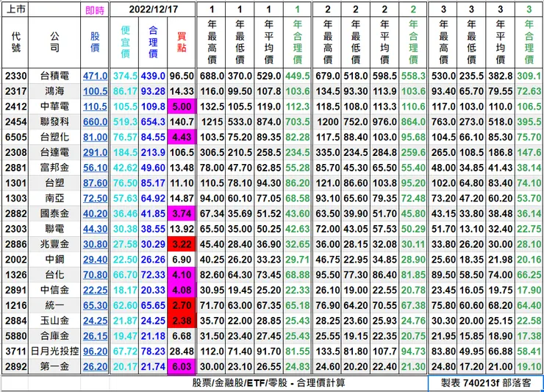Select the magenta 3.74 buy-point cell for 國泰金
This screenshot has width=544, height=392.
182,213
